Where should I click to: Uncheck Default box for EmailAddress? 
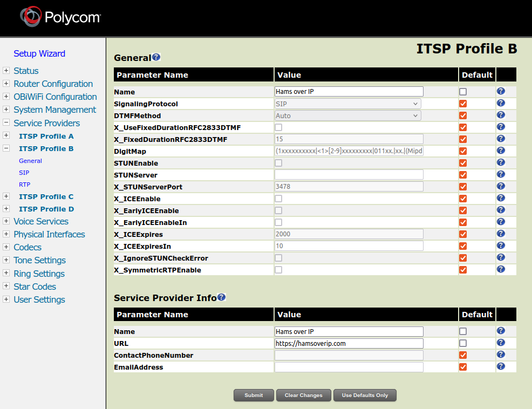(463, 367)
